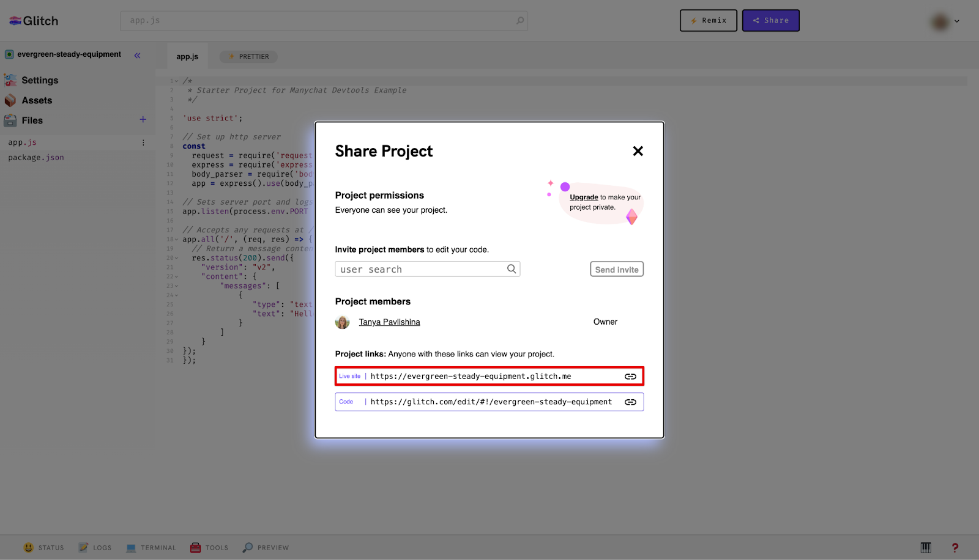
Task: Open the user account avatar menu
Action: (x=945, y=22)
